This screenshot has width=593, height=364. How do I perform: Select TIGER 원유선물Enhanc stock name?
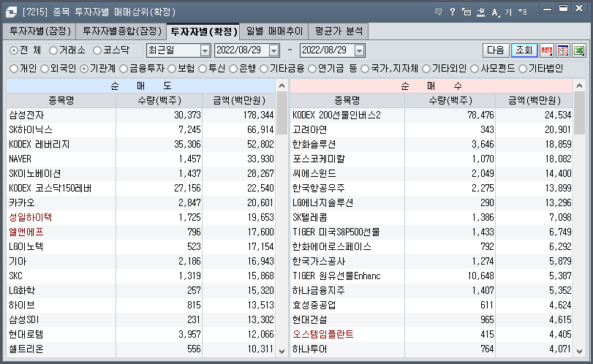(336, 276)
